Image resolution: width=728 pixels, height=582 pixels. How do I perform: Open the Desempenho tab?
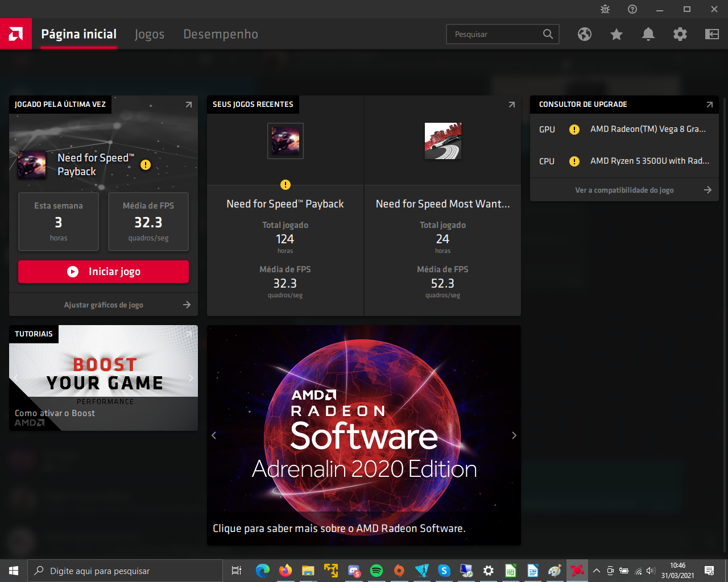click(221, 34)
